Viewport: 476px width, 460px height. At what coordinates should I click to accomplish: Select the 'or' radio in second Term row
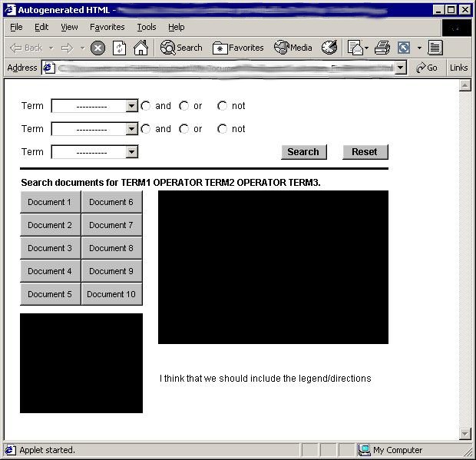tap(183, 129)
